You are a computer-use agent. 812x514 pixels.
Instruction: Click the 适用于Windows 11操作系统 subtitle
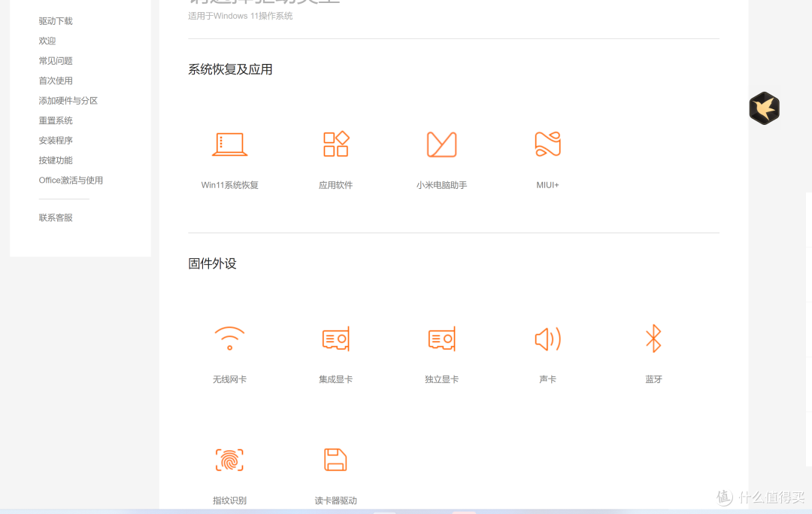241,16
